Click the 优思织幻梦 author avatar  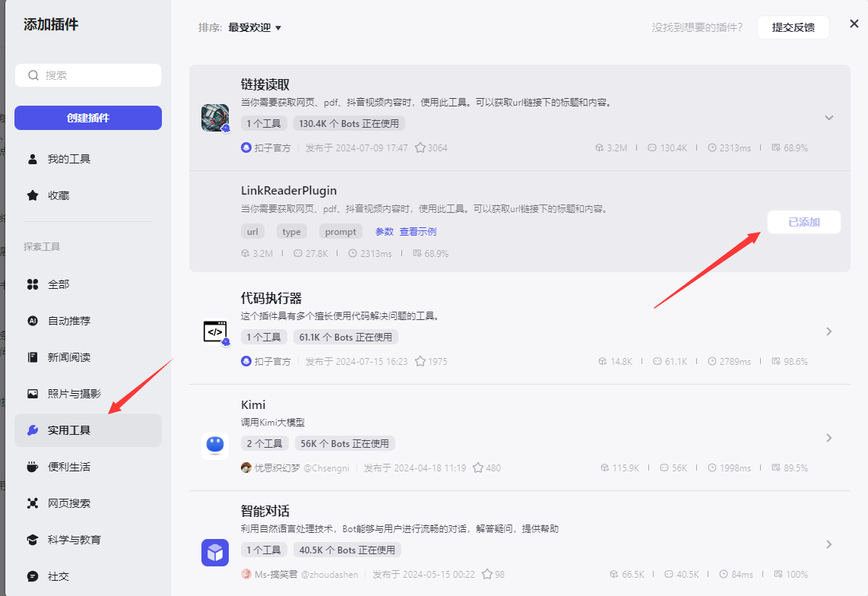point(246,468)
